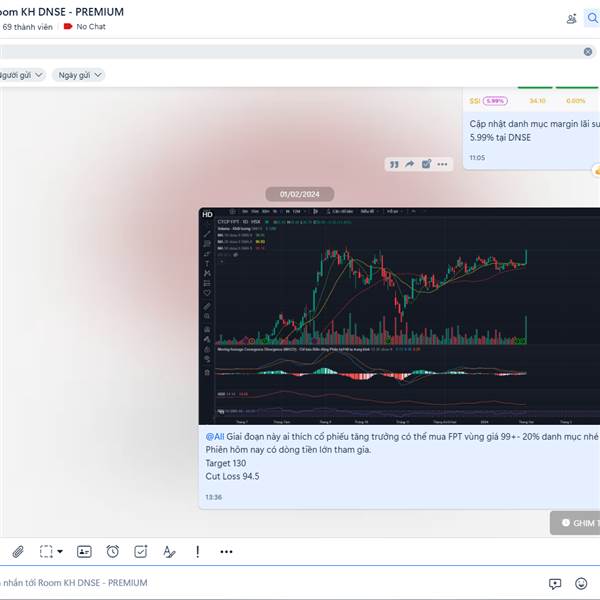This screenshot has width=600, height=600.
Task: Click the quick message icon beside emoji
Action: pyautogui.click(x=555, y=584)
